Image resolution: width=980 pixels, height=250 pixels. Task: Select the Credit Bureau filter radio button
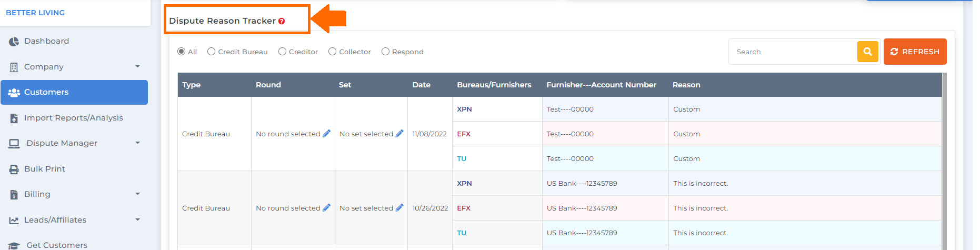pyautogui.click(x=212, y=52)
